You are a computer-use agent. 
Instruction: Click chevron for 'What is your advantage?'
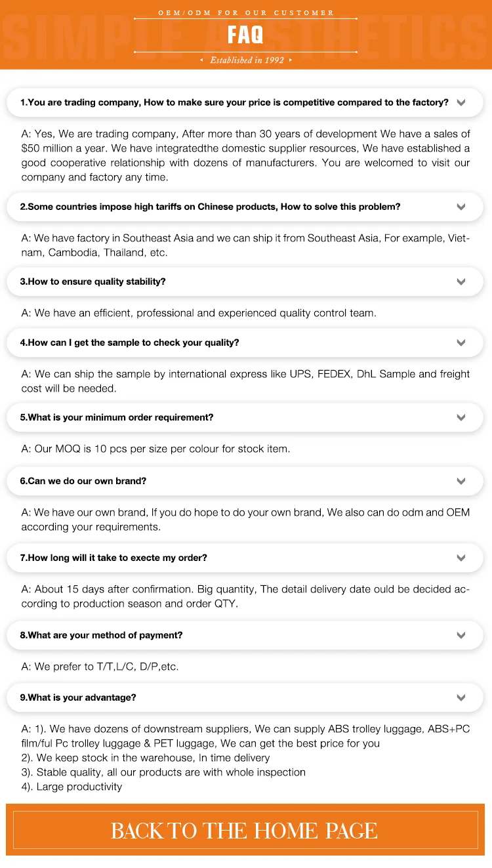tap(461, 697)
